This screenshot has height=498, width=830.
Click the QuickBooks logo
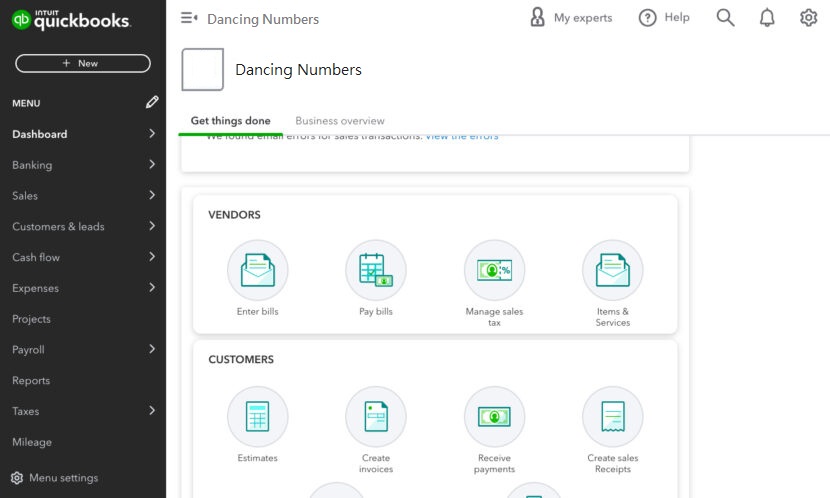click(x=71, y=20)
